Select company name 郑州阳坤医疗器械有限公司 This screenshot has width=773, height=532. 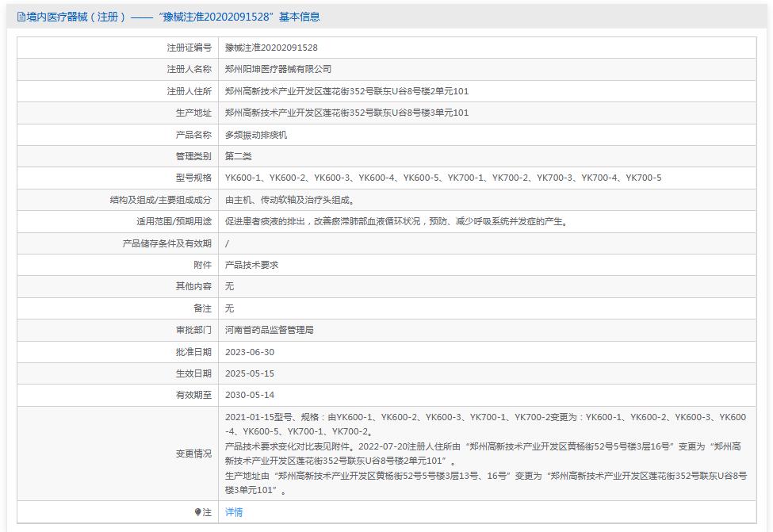coord(278,70)
